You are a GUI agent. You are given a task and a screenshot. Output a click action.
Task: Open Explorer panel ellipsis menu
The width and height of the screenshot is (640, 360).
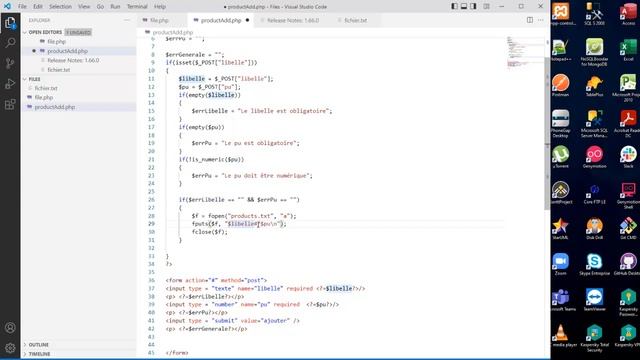[127, 20]
